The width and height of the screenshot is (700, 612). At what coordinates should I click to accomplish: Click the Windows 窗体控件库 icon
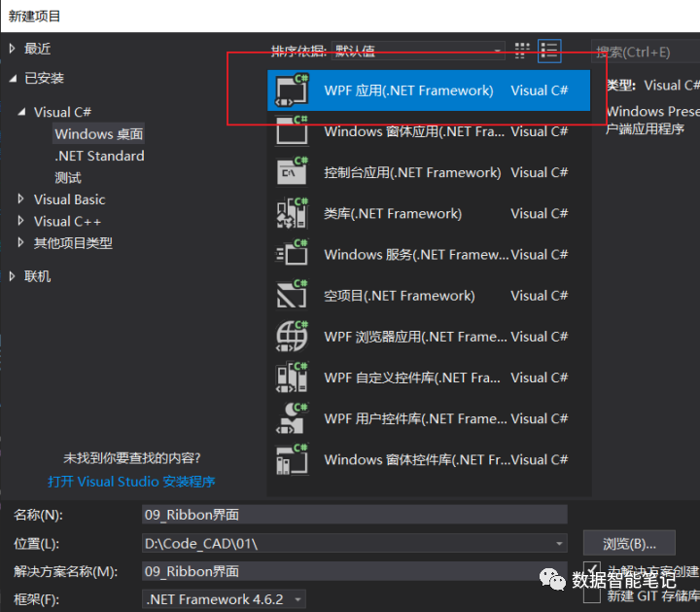point(292,459)
